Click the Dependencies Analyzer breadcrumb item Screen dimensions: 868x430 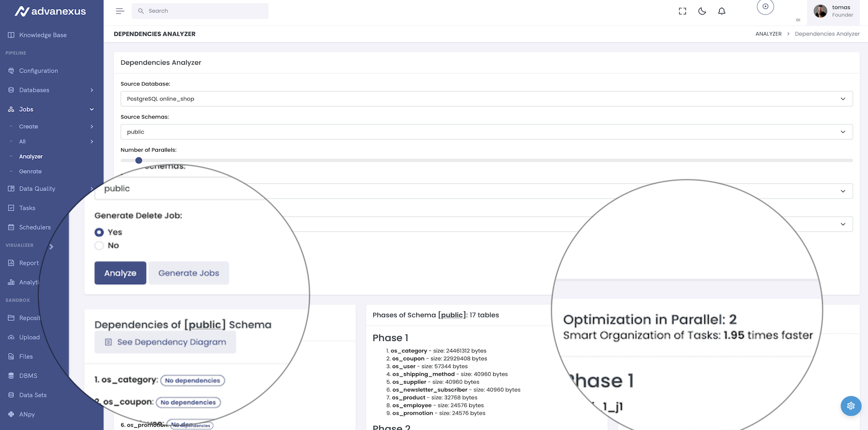(827, 34)
